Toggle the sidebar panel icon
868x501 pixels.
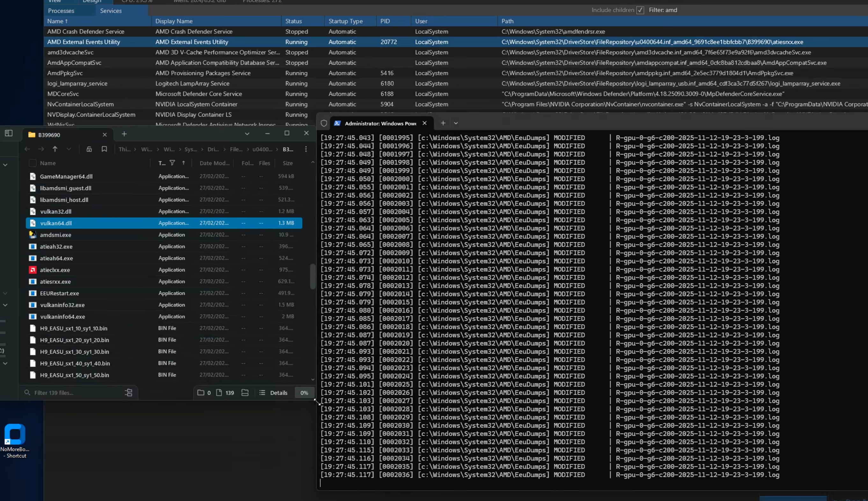[x=9, y=133]
